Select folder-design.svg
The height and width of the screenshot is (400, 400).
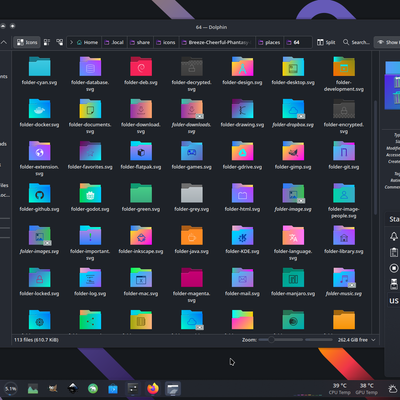point(242,71)
